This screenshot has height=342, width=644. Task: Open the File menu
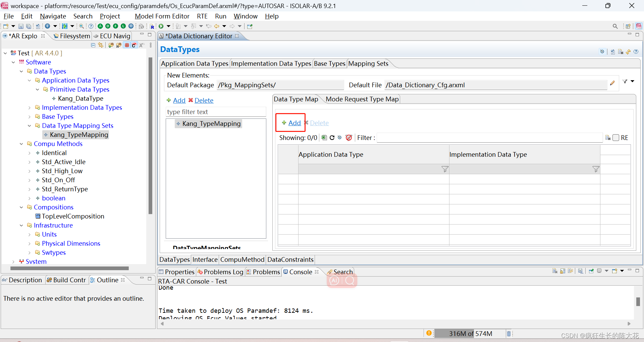[8, 16]
